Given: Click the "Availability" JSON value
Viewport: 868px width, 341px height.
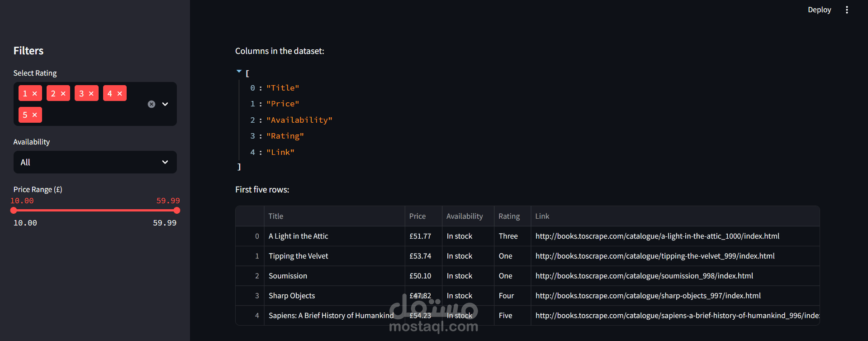Looking at the screenshot, I should click(299, 120).
